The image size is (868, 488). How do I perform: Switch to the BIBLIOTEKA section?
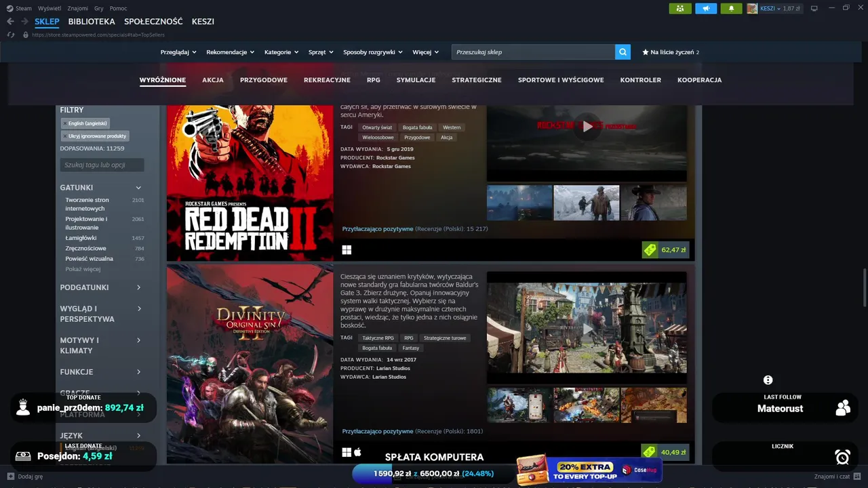pyautogui.click(x=92, y=22)
